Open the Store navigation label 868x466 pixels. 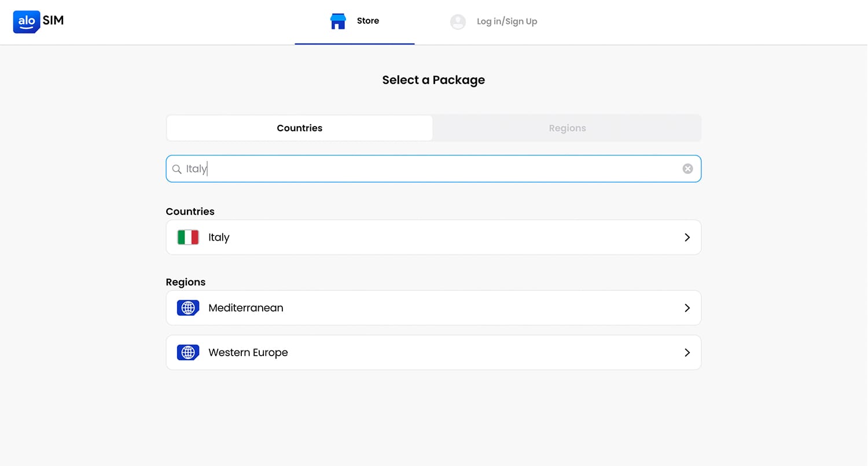click(367, 21)
